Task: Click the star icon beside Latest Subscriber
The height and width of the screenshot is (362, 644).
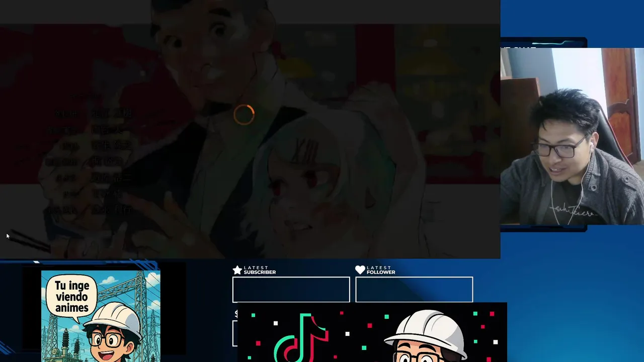Action: point(237,270)
